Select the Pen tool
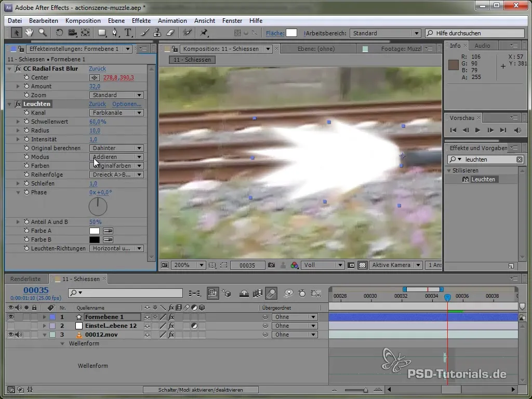 point(115,33)
